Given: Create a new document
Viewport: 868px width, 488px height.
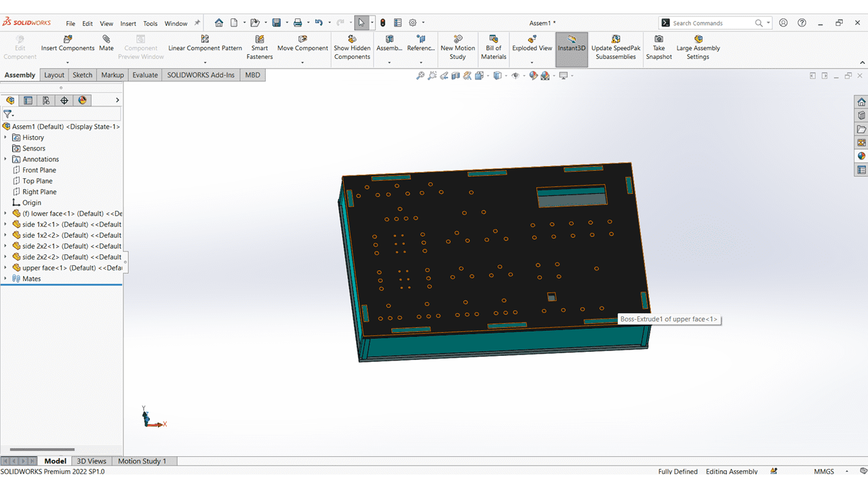Looking at the screenshot, I should click(234, 22).
